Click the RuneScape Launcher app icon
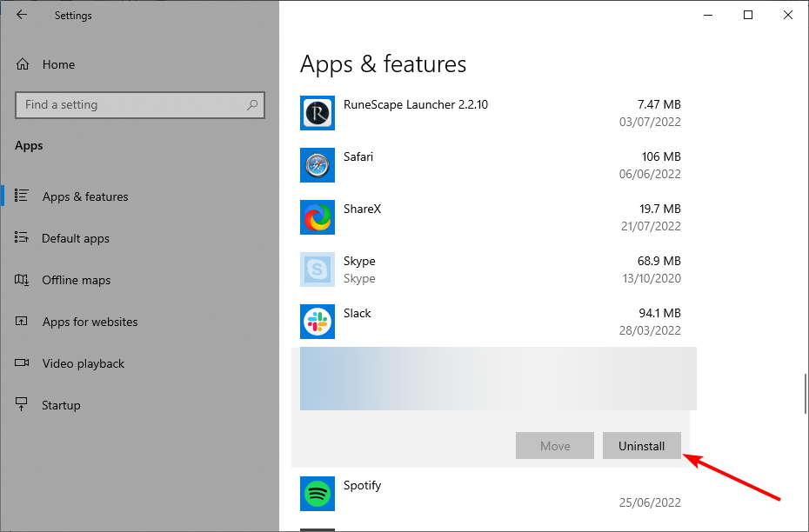 pos(318,113)
